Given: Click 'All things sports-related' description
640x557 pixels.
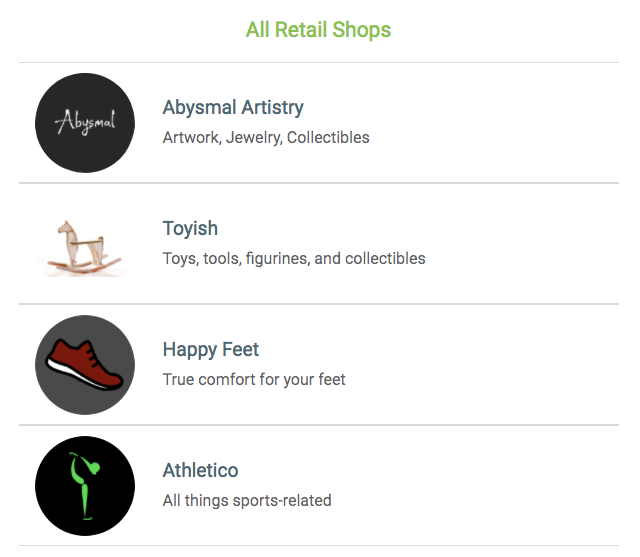Looking at the screenshot, I should [247, 501].
